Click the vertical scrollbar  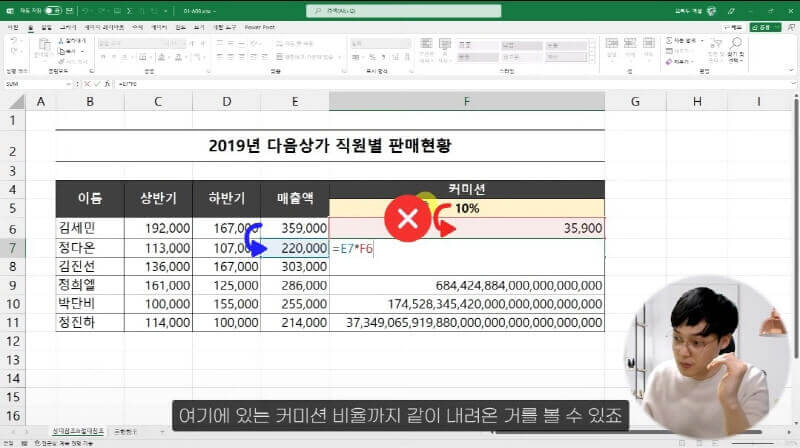coord(796,230)
